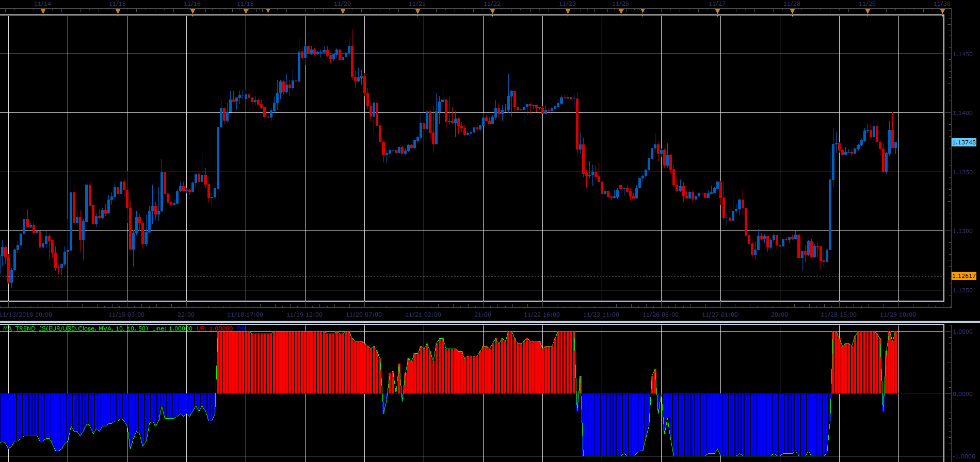Viewport: 980px width, 462px height.
Task: Select the 11/29 marker on date ruler
Action: 867,11
